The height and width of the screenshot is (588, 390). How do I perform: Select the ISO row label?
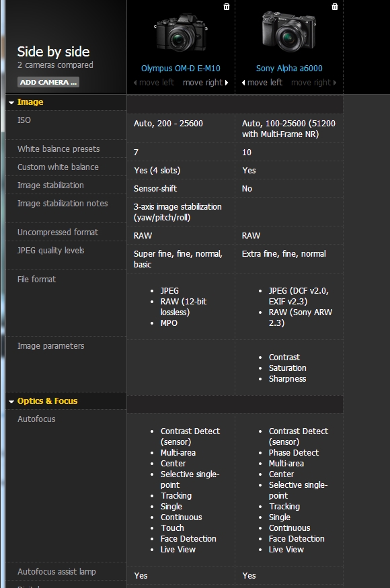(x=24, y=120)
